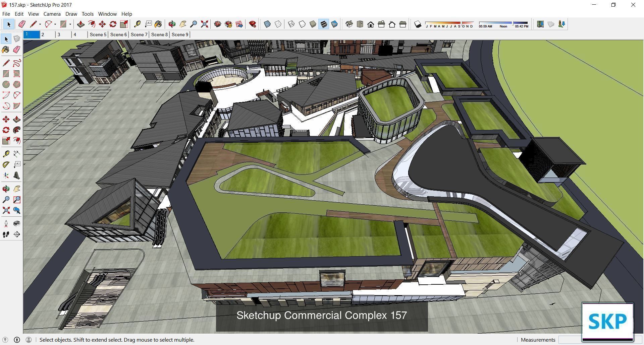Select the Paint Bucket tool in top toolbar
The width and height of the screenshot is (644, 345).
[x=158, y=24]
